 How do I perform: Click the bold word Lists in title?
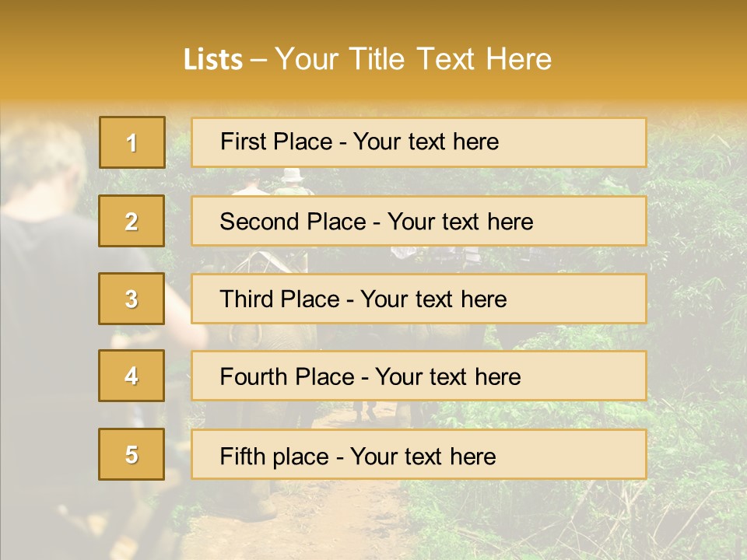[212, 59]
